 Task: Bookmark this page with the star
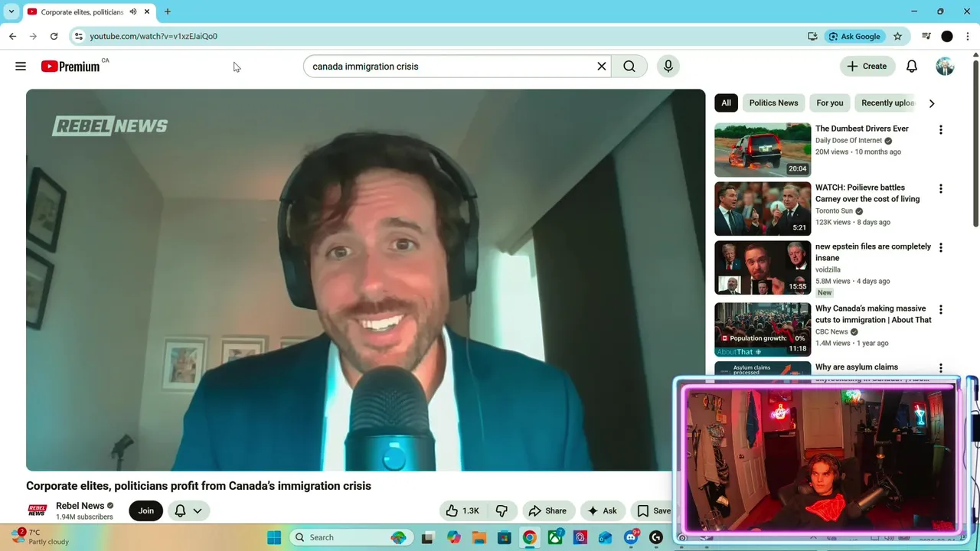coord(897,36)
